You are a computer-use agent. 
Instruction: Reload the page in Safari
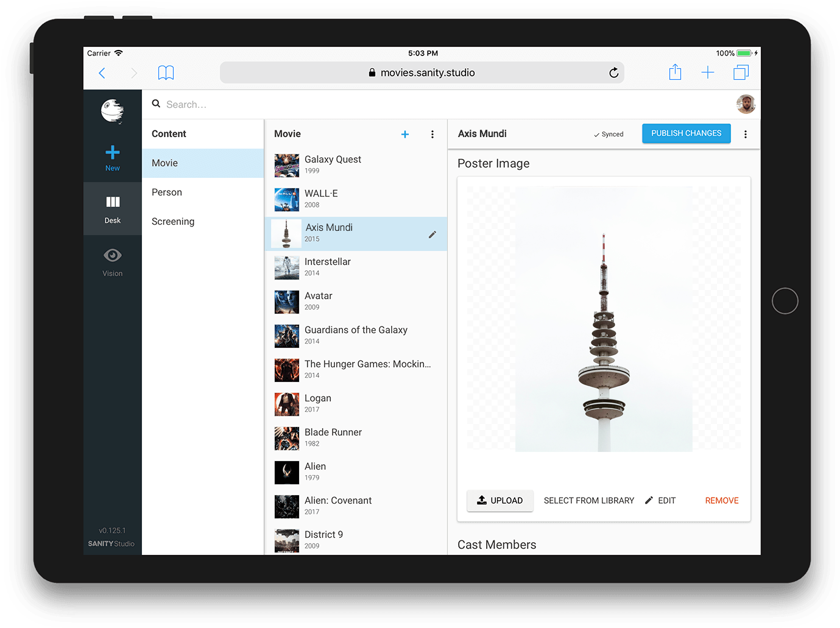[x=613, y=73]
